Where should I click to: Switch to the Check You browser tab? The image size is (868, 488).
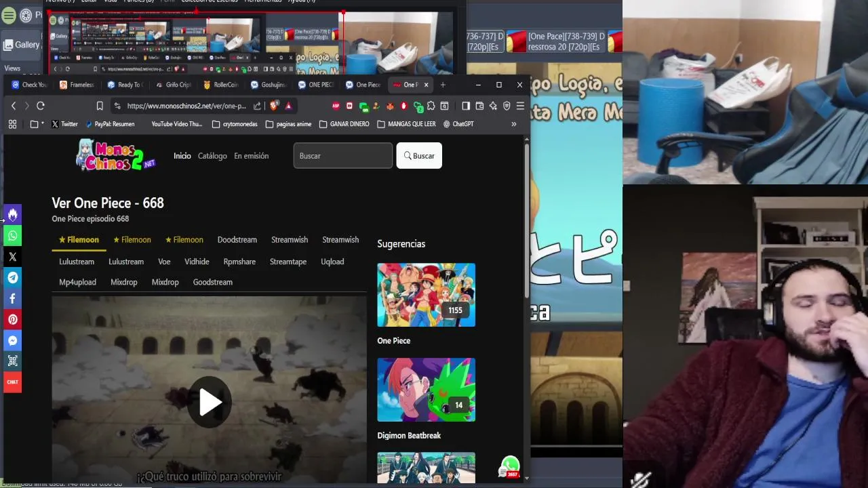[28, 85]
